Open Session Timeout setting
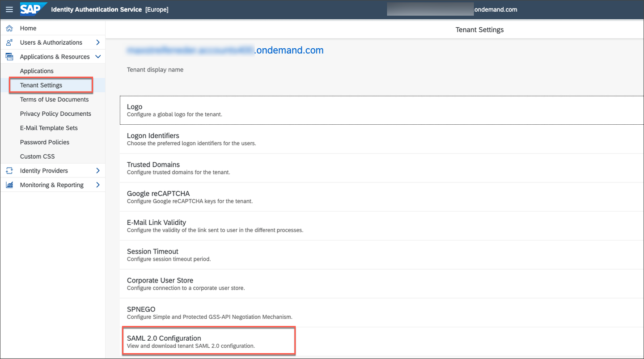 [x=382, y=255]
